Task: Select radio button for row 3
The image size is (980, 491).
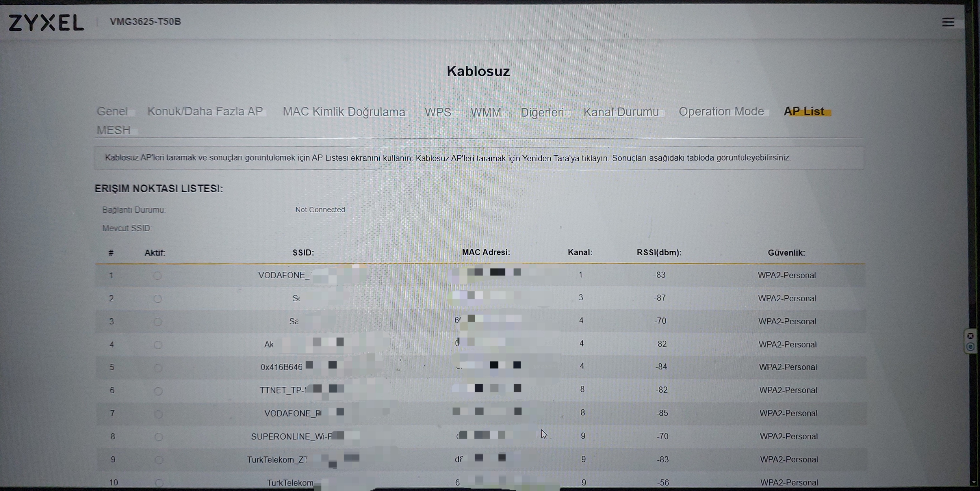Action: pyautogui.click(x=157, y=322)
